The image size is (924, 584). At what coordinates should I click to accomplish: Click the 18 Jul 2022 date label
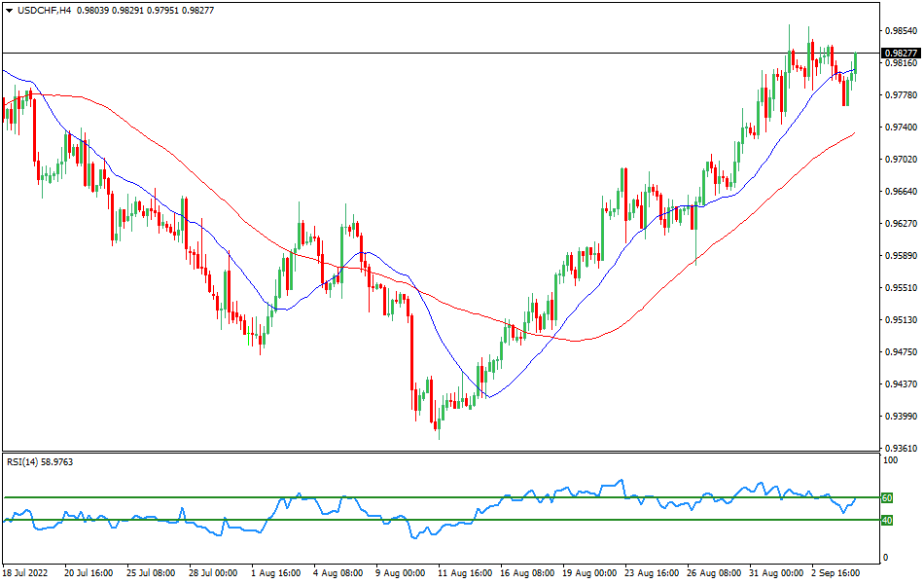[x=27, y=573]
